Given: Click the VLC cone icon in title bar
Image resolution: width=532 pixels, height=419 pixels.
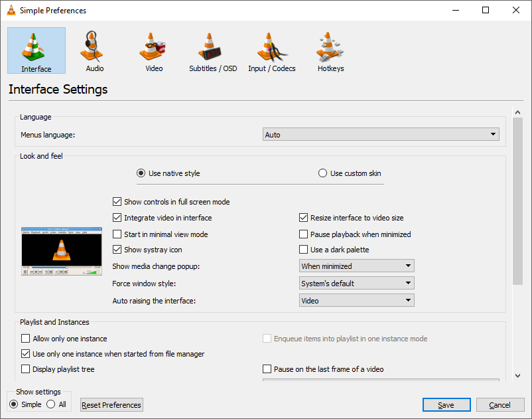Looking at the screenshot, I should pos(11,11).
